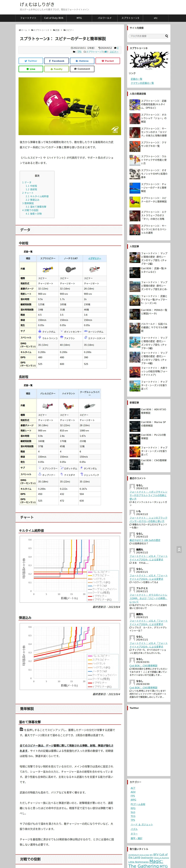Click the ウルトラハンコ special icon
This screenshot has height=868, width=186.
pos(40,338)
